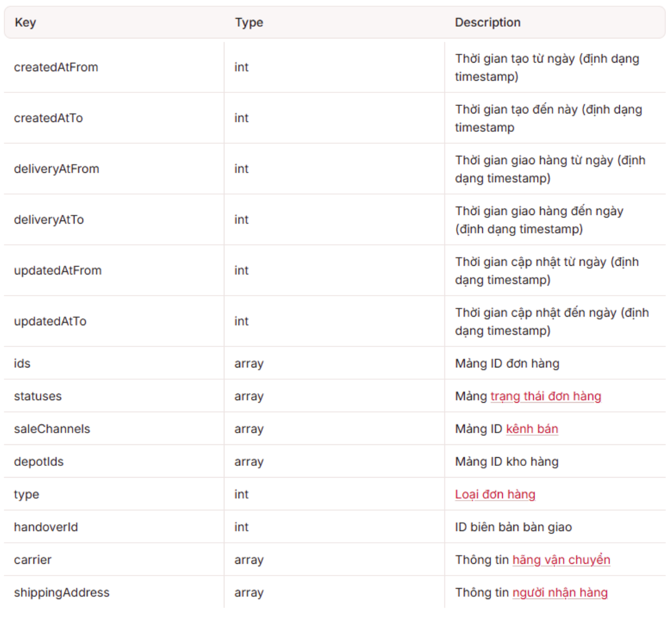
Task: Click the updatedAtTo key name
Action: pyautogui.click(x=50, y=322)
